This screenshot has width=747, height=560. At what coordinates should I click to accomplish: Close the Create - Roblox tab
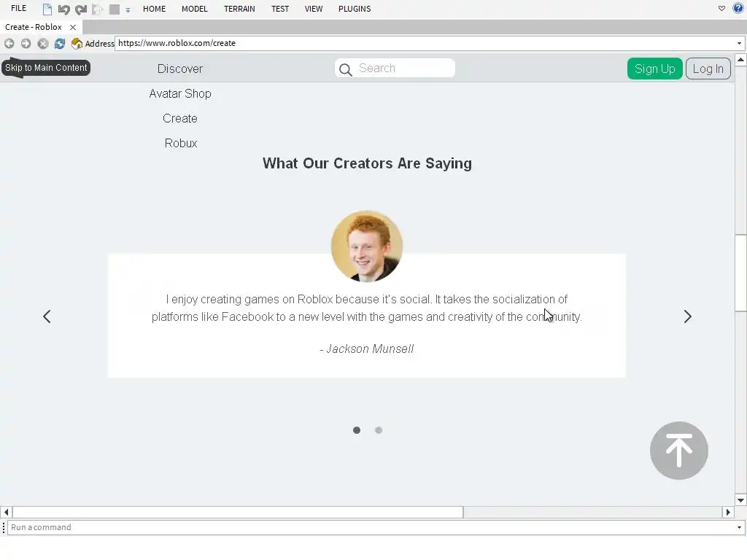tap(73, 27)
